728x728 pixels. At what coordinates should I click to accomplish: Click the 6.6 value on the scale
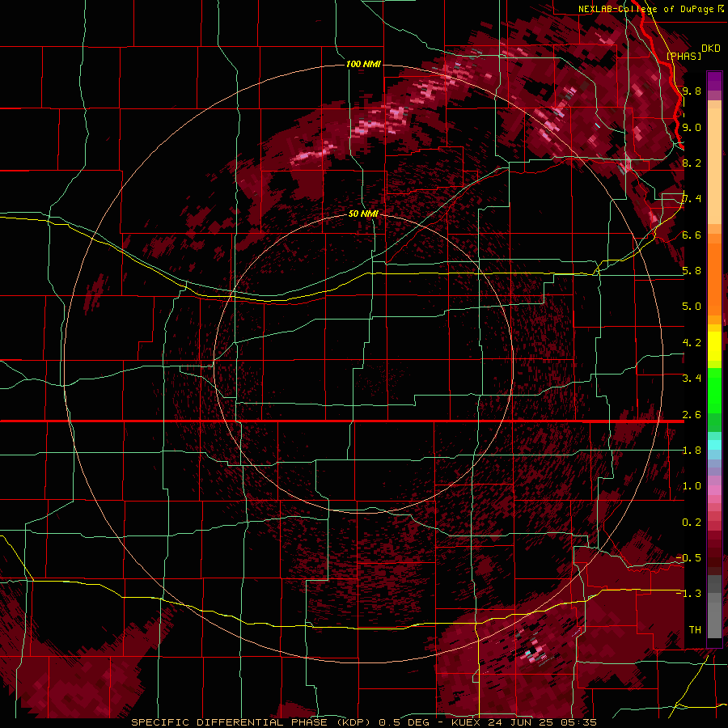pos(692,235)
